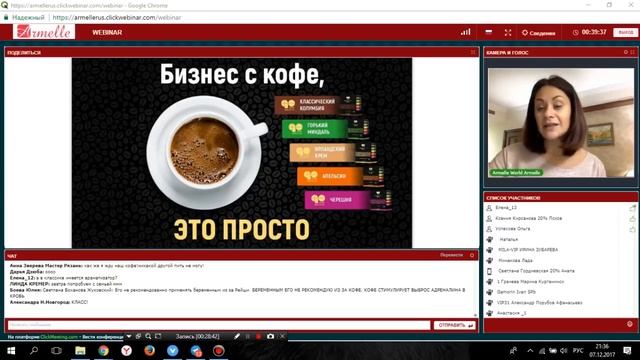The width and height of the screenshot is (640, 360).
Task: Open the Поделиться panel options handle
Action: click(x=473, y=52)
